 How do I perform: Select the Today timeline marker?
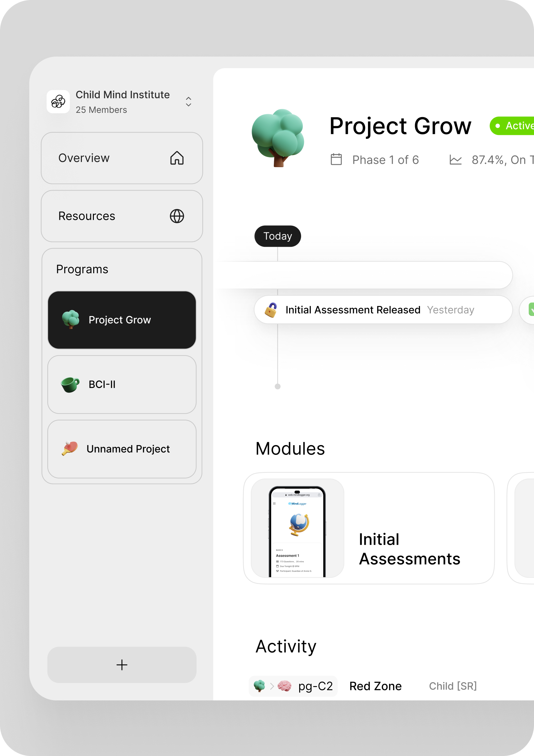[x=277, y=236]
